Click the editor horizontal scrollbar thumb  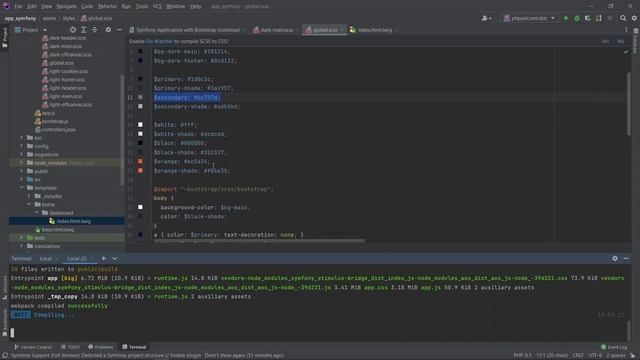259,241
